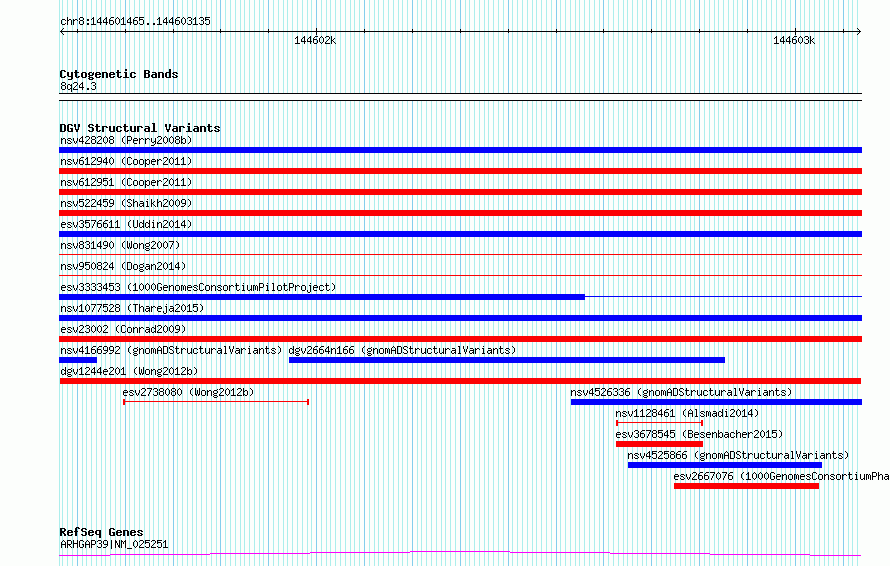Select short blue bar under nsv4166992

click(78, 360)
